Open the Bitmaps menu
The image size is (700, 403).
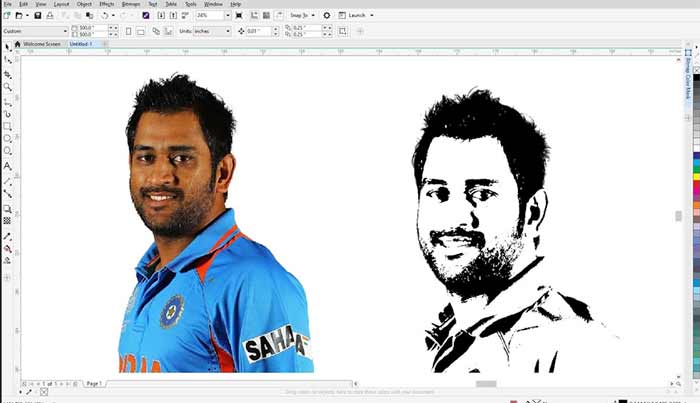tap(129, 4)
